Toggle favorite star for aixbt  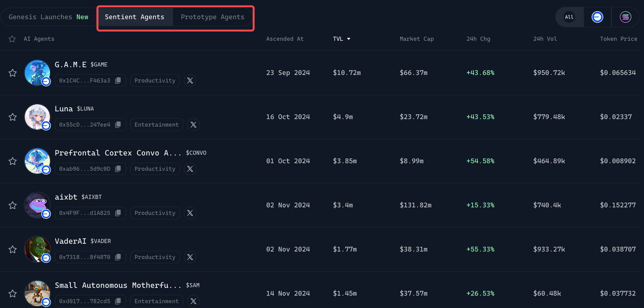pyautogui.click(x=13, y=205)
